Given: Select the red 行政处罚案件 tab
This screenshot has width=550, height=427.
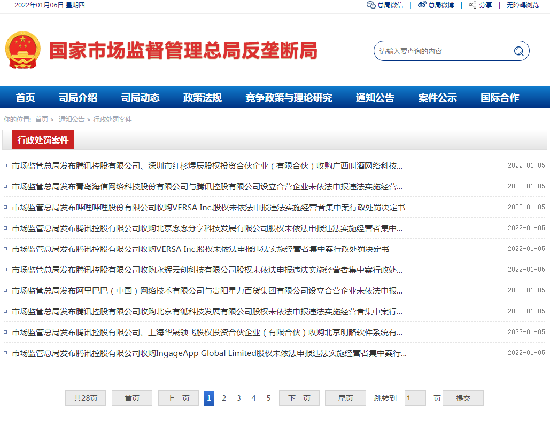Looking at the screenshot, I should click(43, 140).
